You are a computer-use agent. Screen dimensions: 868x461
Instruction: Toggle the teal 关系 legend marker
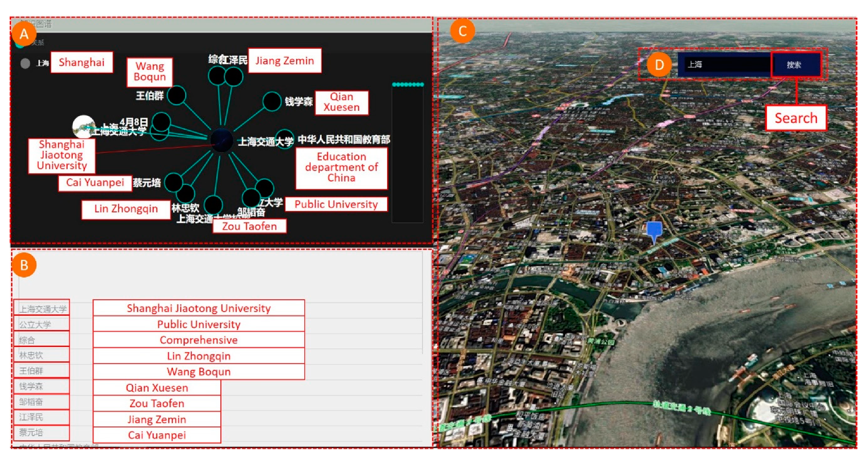pos(19,44)
